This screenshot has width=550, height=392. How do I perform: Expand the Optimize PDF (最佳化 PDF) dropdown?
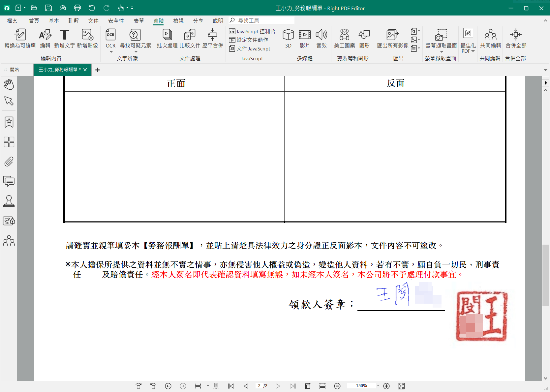(473, 51)
